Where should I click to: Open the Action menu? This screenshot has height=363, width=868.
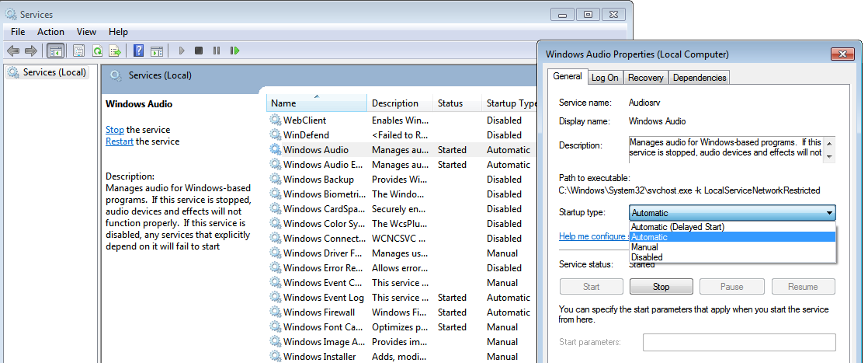tap(51, 32)
